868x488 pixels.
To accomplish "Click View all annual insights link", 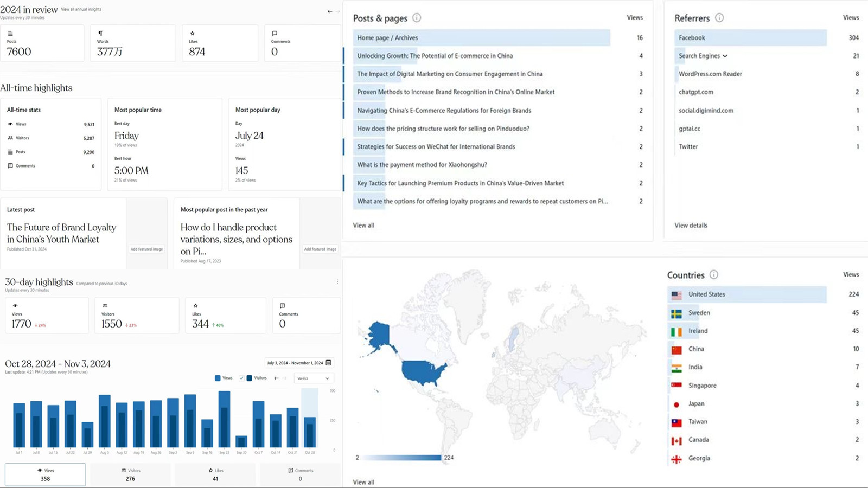I will [81, 9].
